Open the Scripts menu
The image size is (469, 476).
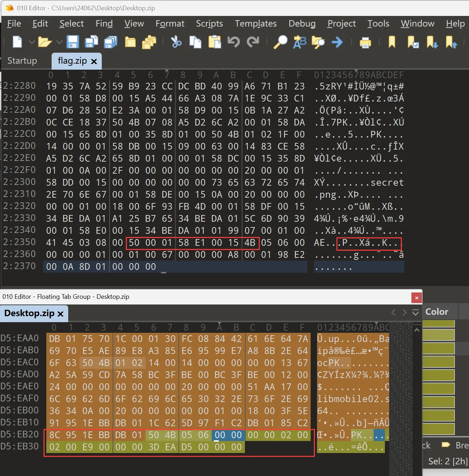[209, 24]
